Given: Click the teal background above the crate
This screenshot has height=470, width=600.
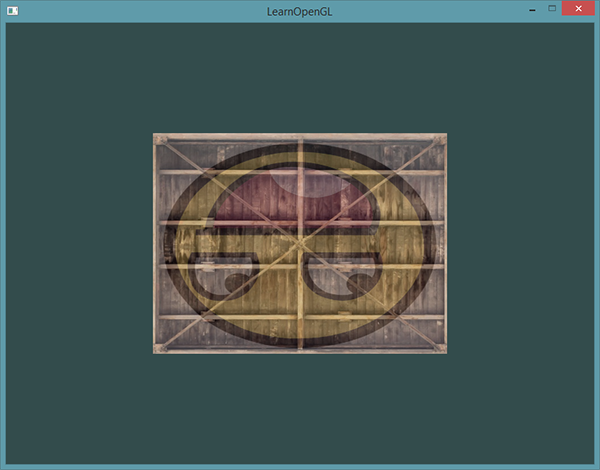Looking at the screenshot, I should pyautogui.click(x=300, y=80).
